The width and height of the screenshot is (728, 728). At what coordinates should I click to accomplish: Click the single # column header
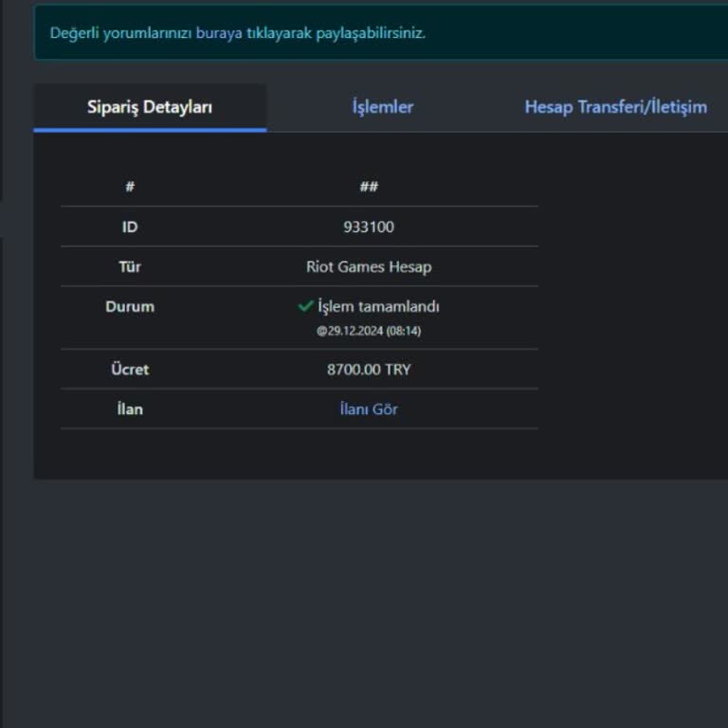(130, 187)
